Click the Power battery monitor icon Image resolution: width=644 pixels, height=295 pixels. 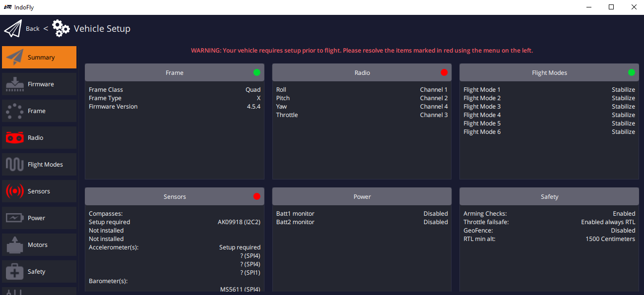pos(15,218)
